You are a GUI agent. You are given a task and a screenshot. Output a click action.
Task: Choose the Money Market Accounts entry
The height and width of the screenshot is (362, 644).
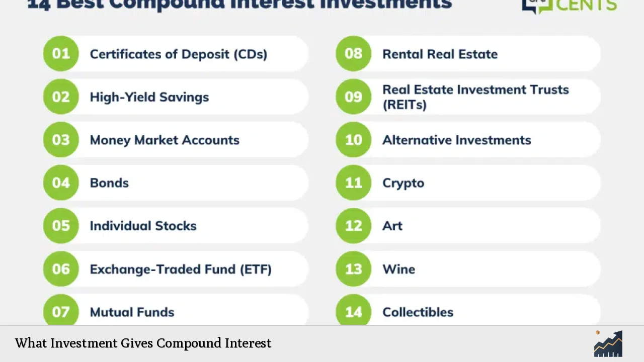(x=165, y=140)
